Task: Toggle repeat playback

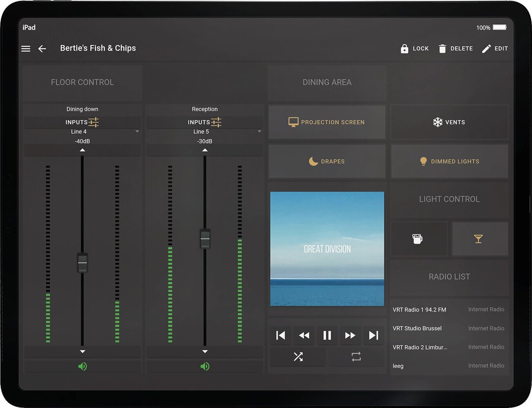Action: point(356,357)
